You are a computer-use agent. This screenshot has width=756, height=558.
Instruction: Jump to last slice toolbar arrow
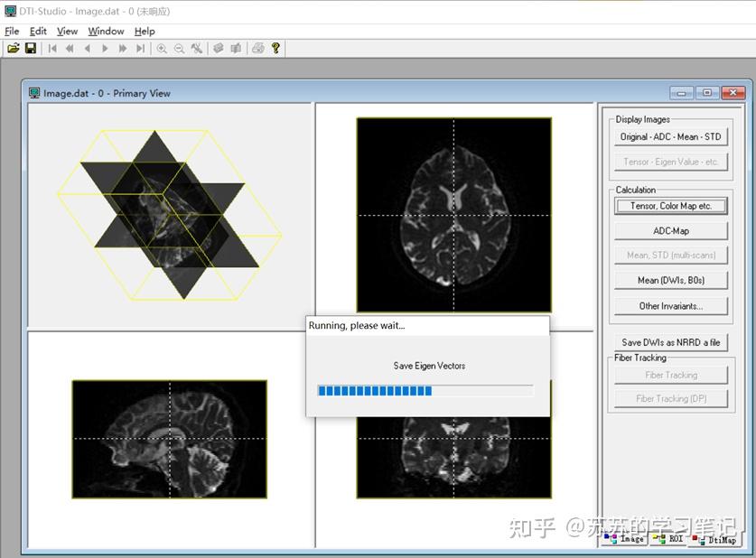click(x=140, y=48)
